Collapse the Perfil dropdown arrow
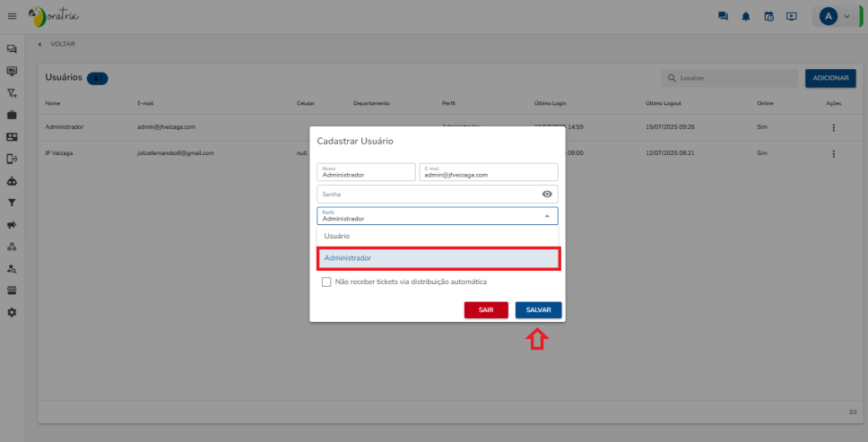This screenshot has width=868, height=442. click(547, 216)
